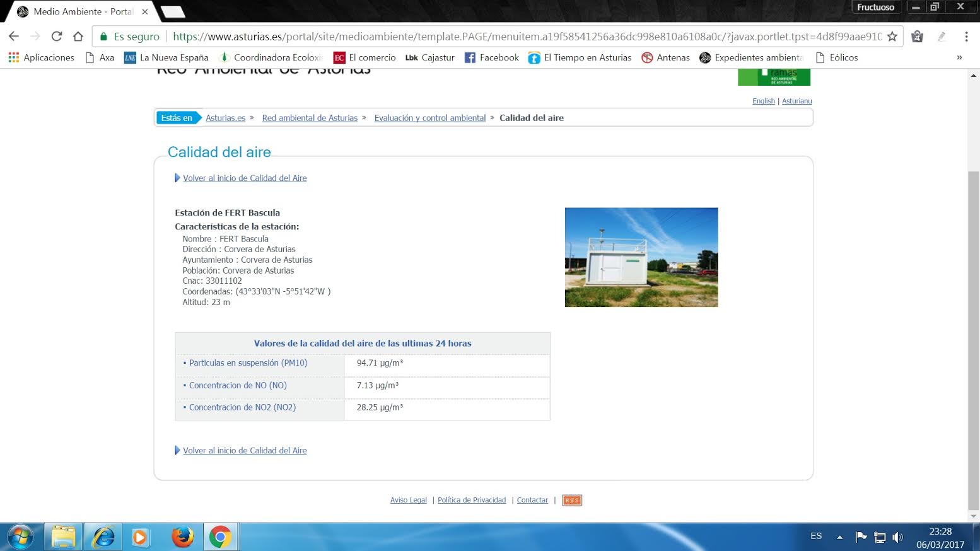This screenshot has height=551, width=980.
Task: Open the Particulas en suspensión (PM10) link
Action: [248, 363]
